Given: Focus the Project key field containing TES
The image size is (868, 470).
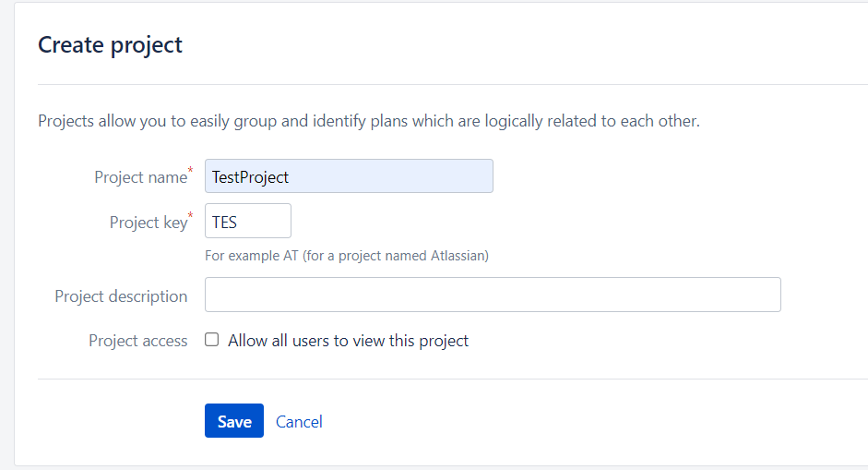Looking at the screenshot, I should (248, 221).
